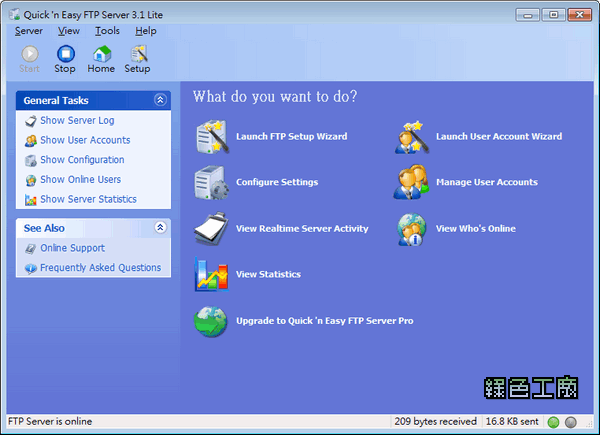Viewport: 600px width, 435px height.
Task: Click the gray status indicator light
Action: [571, 422]
